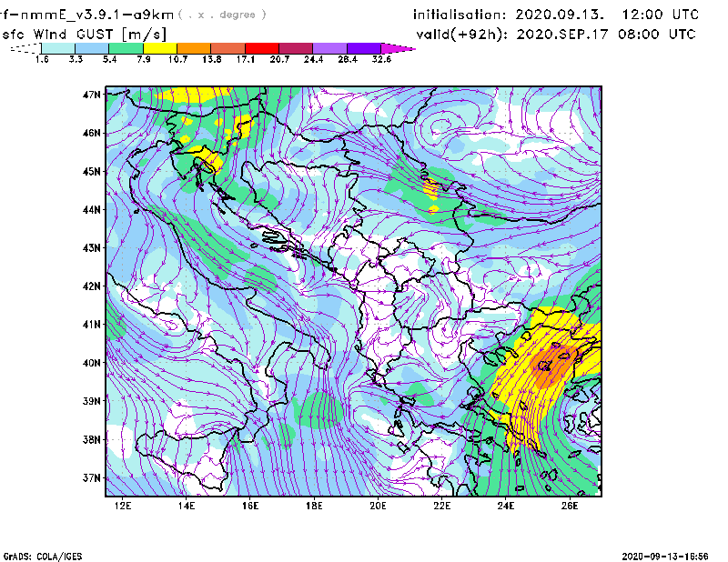Screen dimensions: 728x562
Task: Click the 'GrADS: COLA/IGES' credit text
Action: tap(43, 557)
